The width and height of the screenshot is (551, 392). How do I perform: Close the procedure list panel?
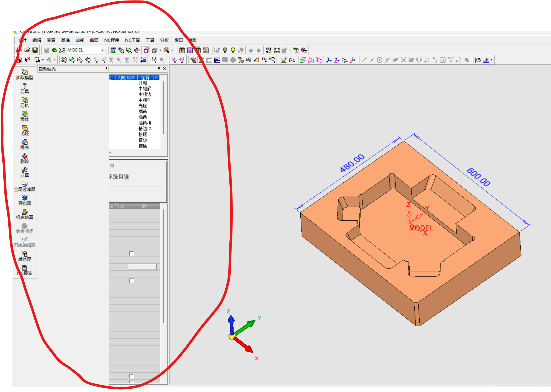165,69
